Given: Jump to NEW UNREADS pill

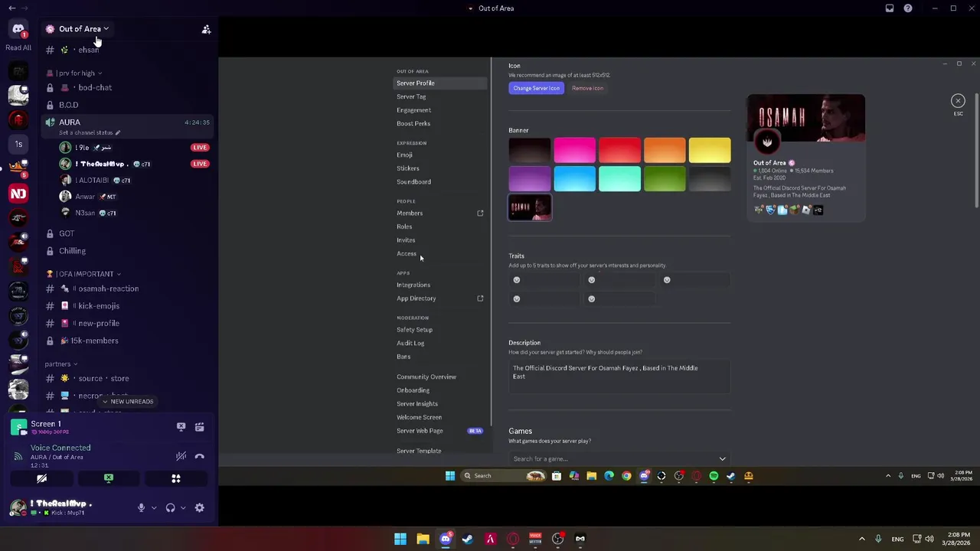Looking at the screenshot, I should click(127, 402).
